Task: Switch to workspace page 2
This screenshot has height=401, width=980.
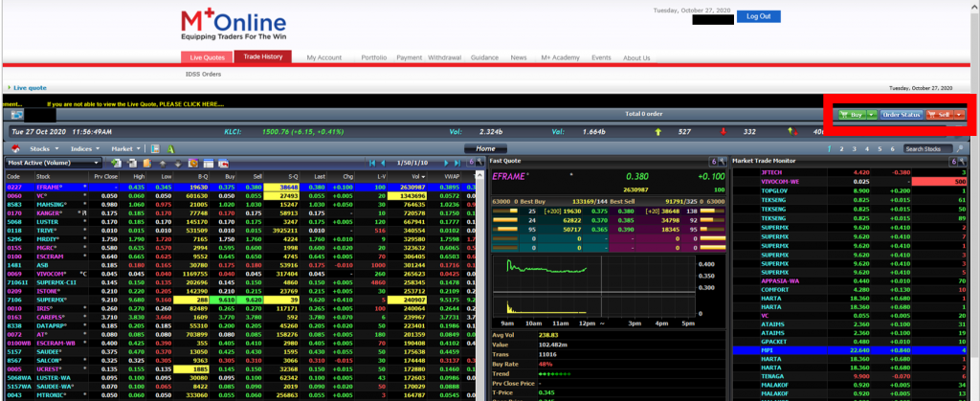Action: pos(842,148)
